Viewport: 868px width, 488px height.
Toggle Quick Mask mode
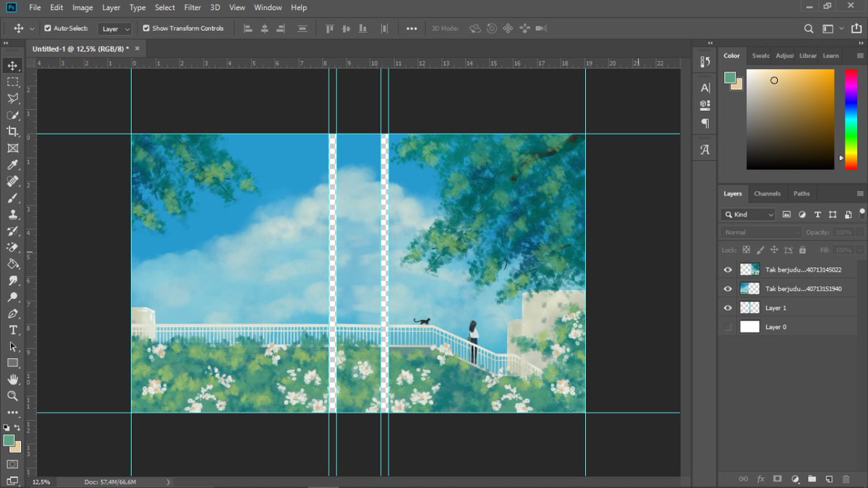(12, 464)
